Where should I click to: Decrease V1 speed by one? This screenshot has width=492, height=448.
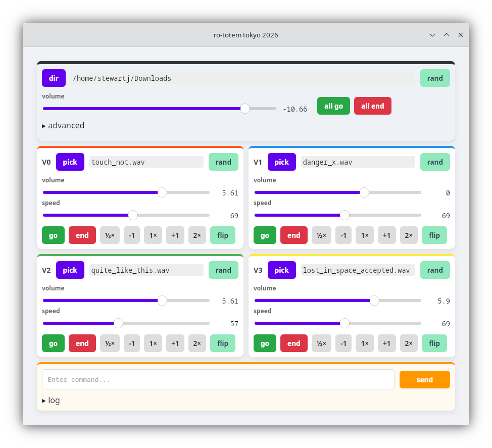pos(343,235)
